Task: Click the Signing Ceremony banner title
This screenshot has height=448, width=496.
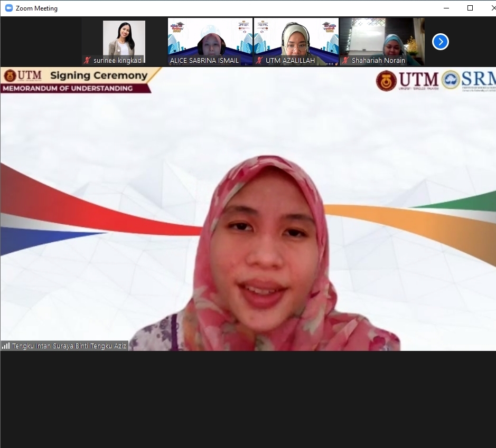Action: click(98, 75)
